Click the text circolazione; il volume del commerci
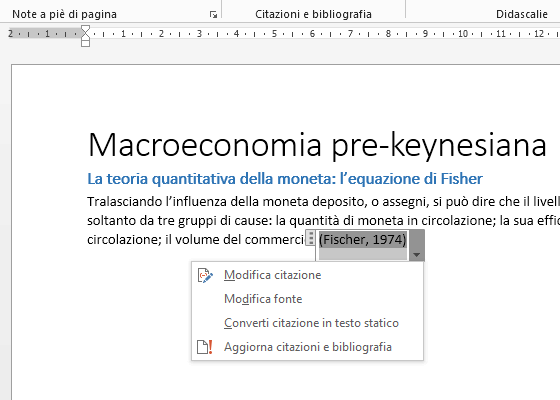The image size is (560, 400). pyautogui.click(x=196, y=239)
